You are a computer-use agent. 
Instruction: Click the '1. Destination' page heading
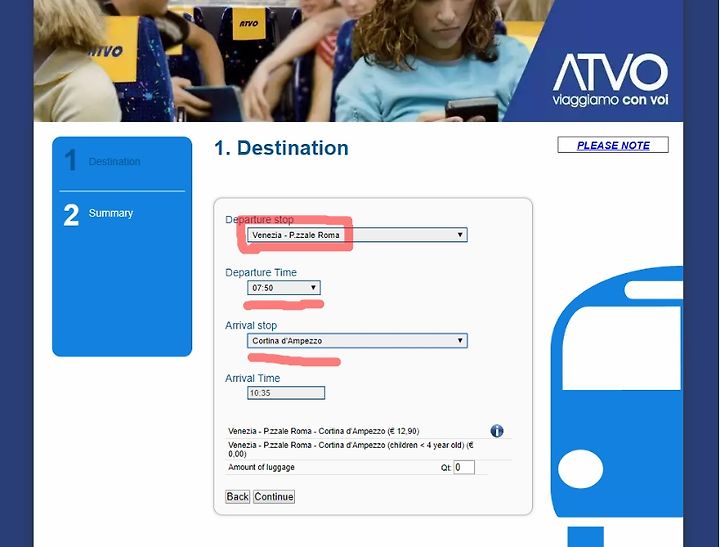(281, 148)
